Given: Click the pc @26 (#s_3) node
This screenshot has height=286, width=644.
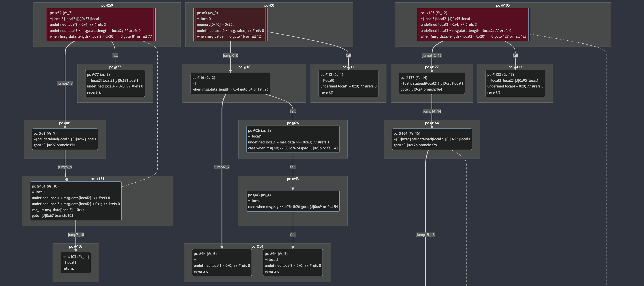Looking at the screenshot, I should [x=293, y=139].
